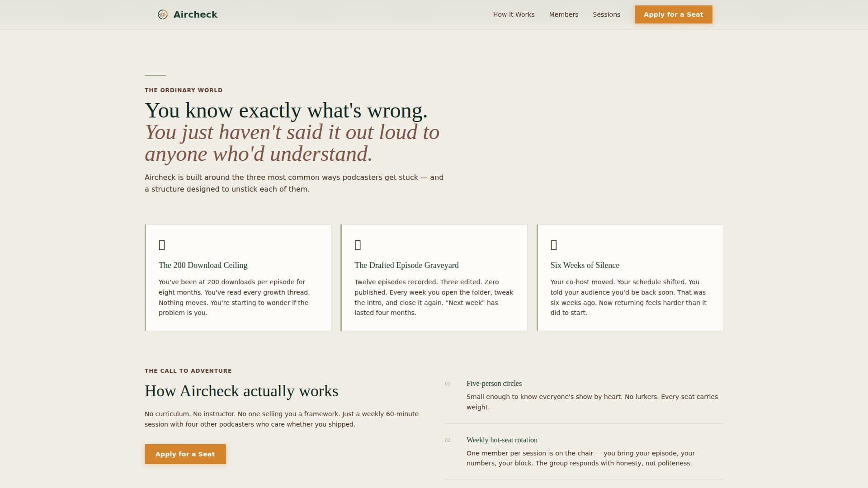Image resolution: width=868 pixels, height=488 pixels.
Task: Click The 200 Download Ceiling card title
Action: (x=203, y=265)
